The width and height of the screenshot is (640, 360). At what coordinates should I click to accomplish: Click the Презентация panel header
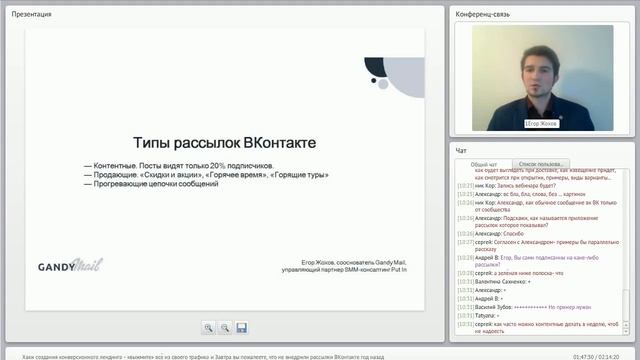pos(31,14)
